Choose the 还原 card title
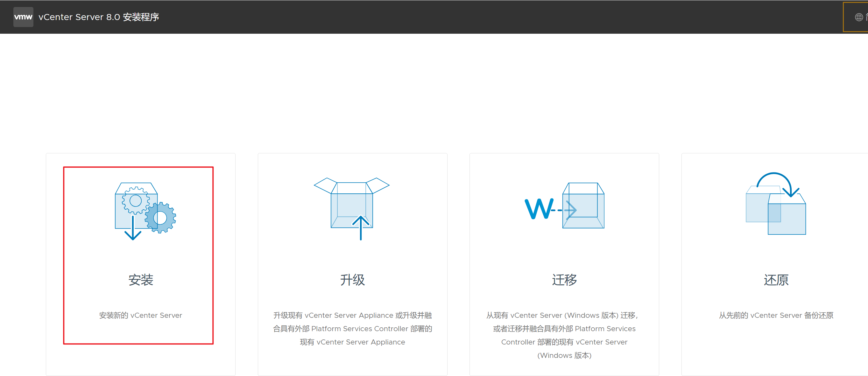868x376 pixels. pos(776,280)
